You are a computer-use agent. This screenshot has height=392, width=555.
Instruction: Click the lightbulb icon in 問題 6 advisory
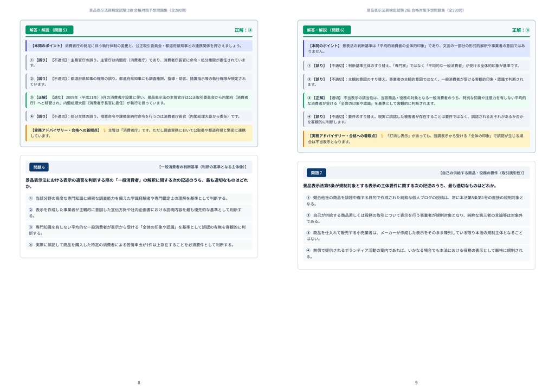(x=382, y=136)
